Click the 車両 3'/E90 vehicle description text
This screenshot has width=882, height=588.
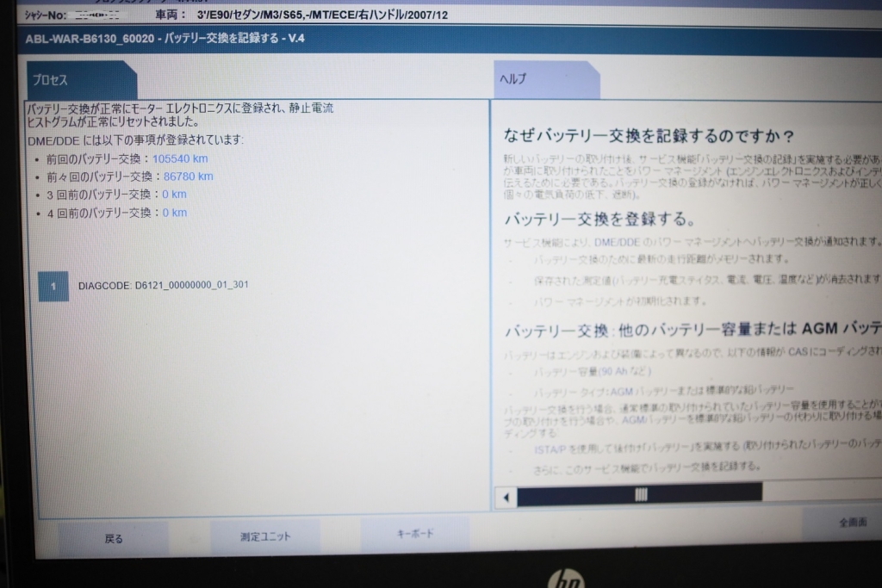tap(301, 15)
